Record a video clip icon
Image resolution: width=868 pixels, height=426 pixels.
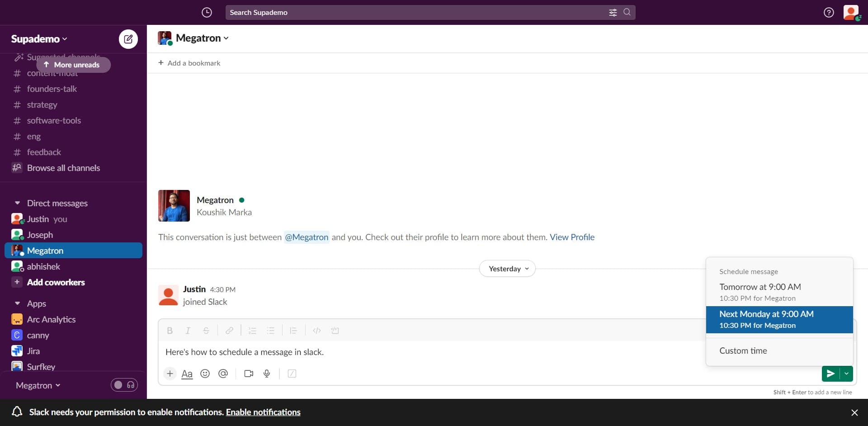click(x=249, y=374)
